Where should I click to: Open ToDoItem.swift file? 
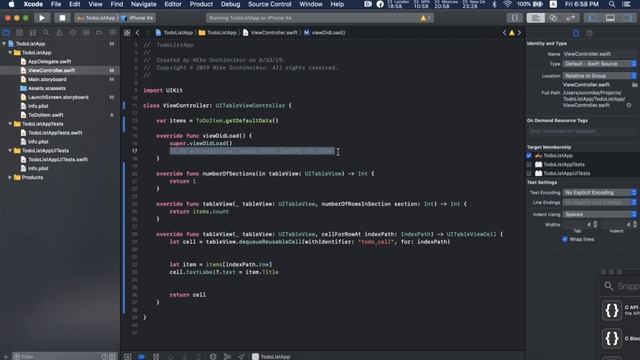(45, 115)
